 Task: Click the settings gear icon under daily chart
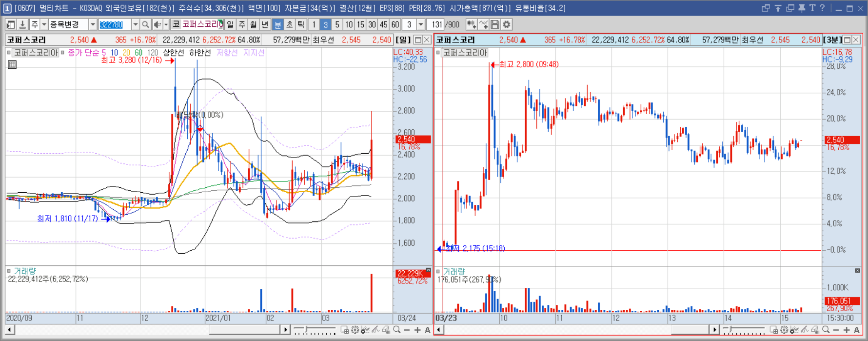pyautogui.click(x=355, y=330)
